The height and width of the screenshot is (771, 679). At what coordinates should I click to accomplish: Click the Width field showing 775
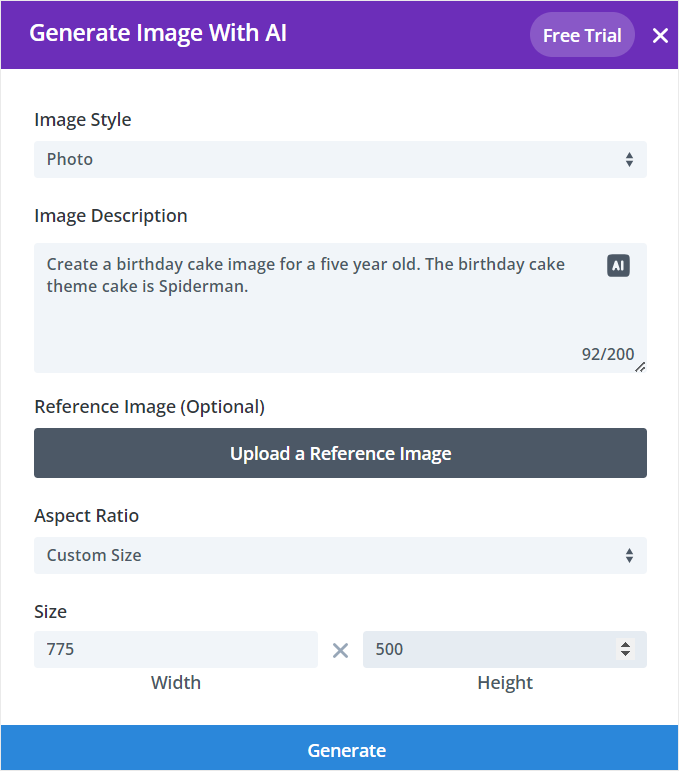pos(176,649)
